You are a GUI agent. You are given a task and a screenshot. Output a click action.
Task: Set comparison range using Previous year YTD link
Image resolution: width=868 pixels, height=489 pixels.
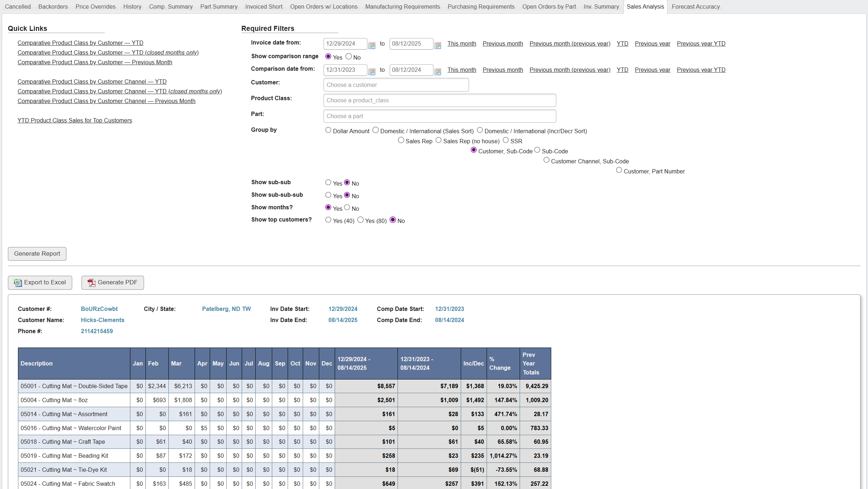pos(701,70)
